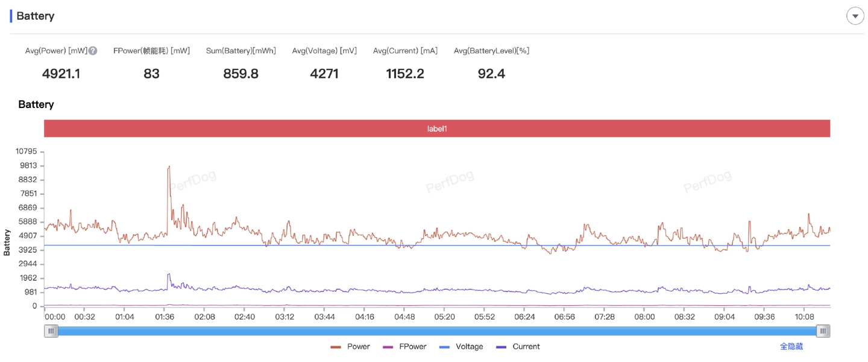Viewport: 868px width, 362px height.
Task: Click the right handle of the time range slider
Action: (x=823, y=331)
